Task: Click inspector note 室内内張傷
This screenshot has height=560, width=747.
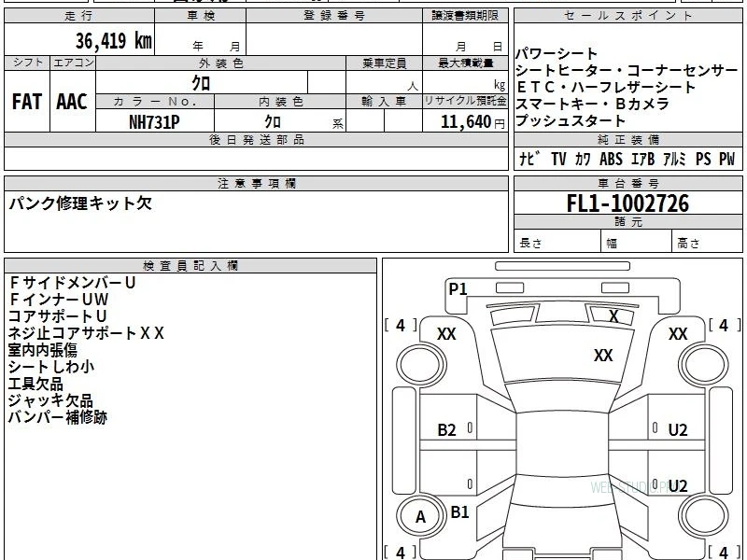Action: tap(42, 350)
